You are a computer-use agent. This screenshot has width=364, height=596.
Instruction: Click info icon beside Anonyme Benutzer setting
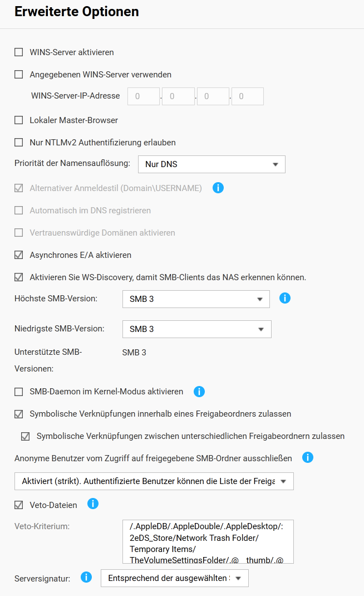pos(307,458)
